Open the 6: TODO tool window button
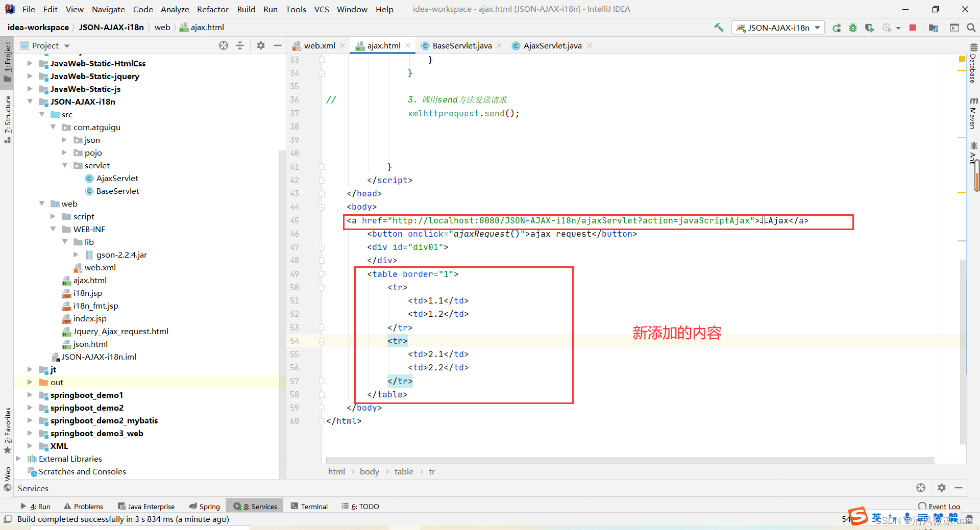The height and width of the screenshot is (530, 980). pos(360,506)
